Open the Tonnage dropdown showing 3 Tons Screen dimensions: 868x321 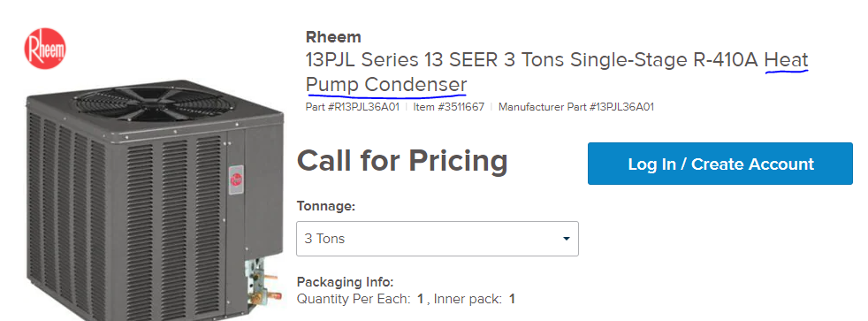coord(438,239)
